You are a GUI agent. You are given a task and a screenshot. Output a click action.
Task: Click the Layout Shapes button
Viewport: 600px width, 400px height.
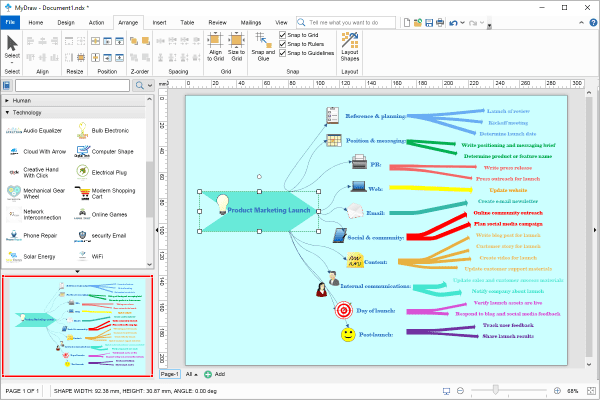(x=350, y=47)
